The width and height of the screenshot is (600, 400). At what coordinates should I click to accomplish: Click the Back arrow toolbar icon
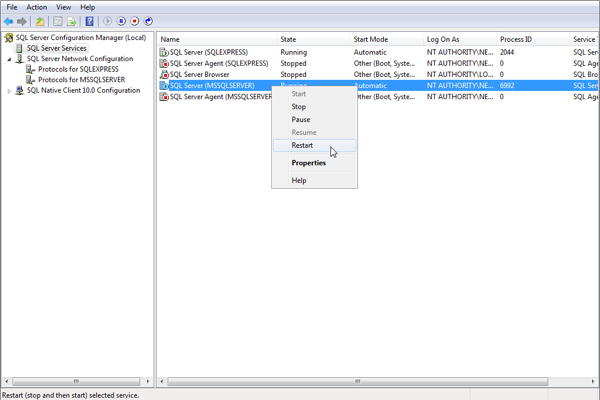pos(8,21)
